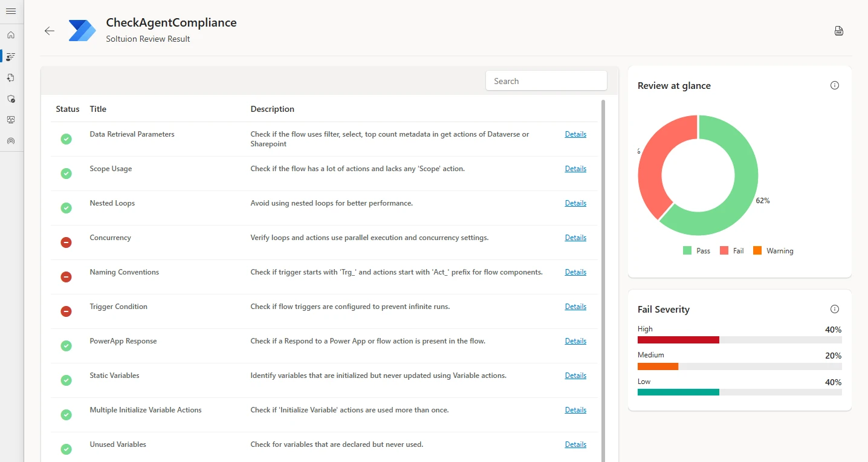Select the Home icon in the sidebar
The width and height of the screenshot is (868, 462).
point(10,34)
